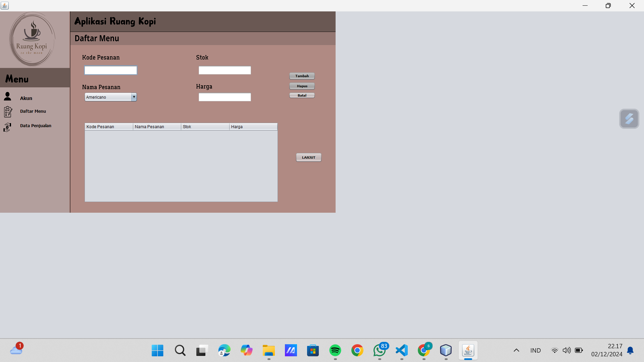644x362 pixels.
Task: Open the Windows Start menu
Action: coord(157,350)
